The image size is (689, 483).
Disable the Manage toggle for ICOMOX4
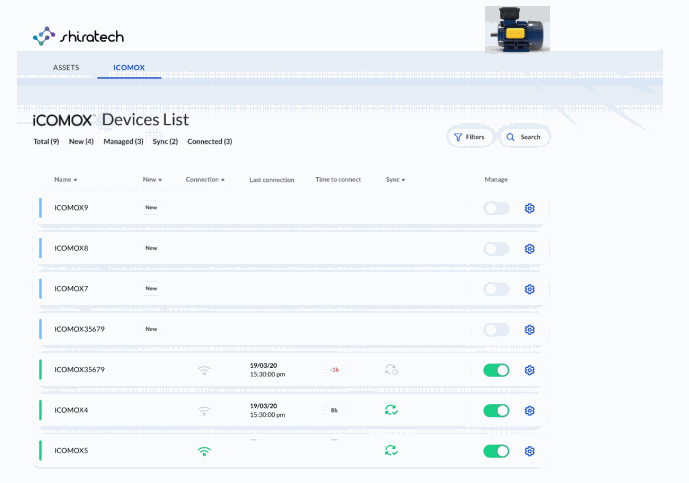496,410
